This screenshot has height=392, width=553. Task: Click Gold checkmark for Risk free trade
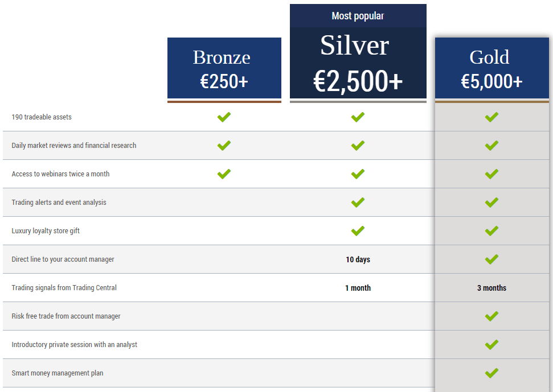click(x=491, y=316)
